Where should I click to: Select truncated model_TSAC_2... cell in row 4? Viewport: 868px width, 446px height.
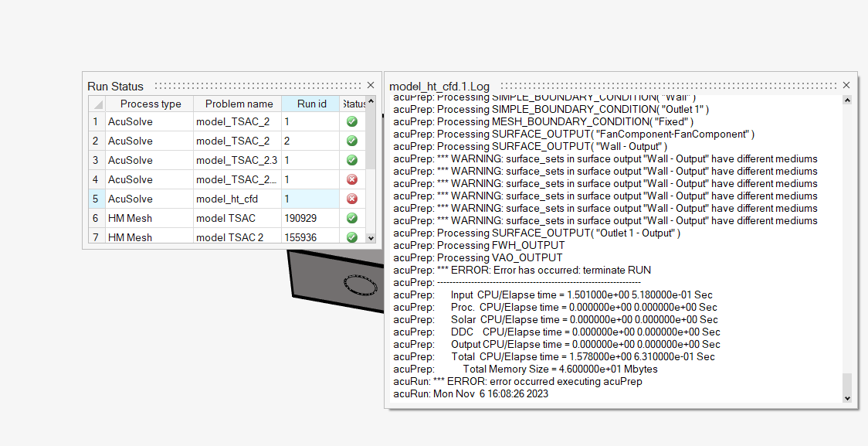[x=238, y=179]
